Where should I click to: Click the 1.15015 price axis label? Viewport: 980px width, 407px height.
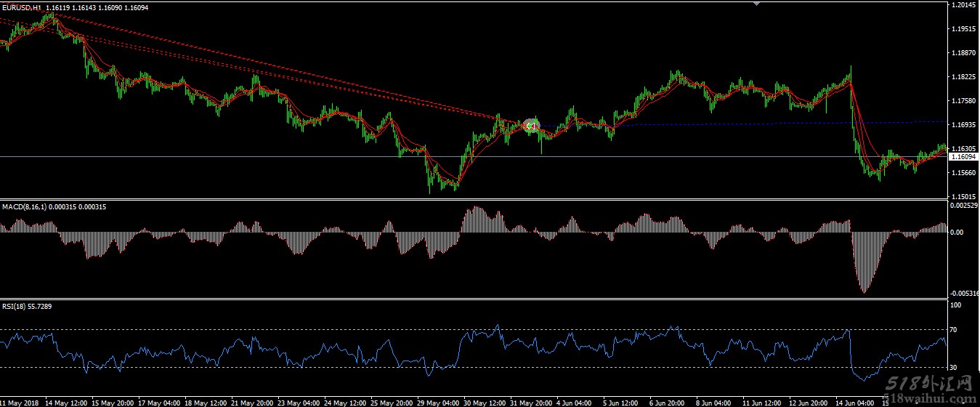point(964,196)
